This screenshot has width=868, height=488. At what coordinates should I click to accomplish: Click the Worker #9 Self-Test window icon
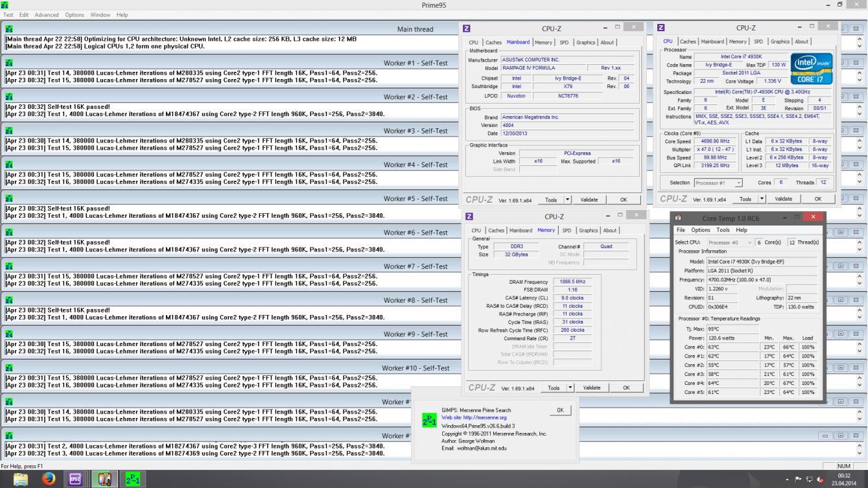tap(9, 334)
